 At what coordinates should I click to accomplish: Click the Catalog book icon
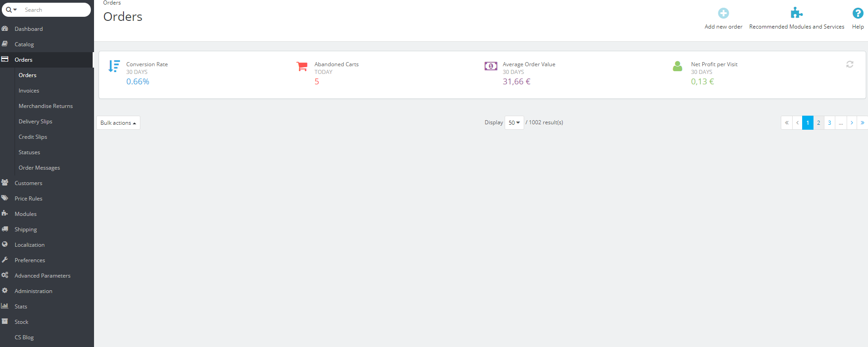(5, 44)
